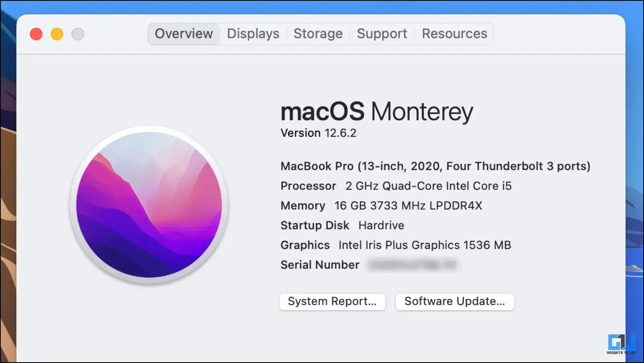Minimize window with the yellow button
Image resolution: width=644 pixels, height=363 pixels.
point(57,34)
